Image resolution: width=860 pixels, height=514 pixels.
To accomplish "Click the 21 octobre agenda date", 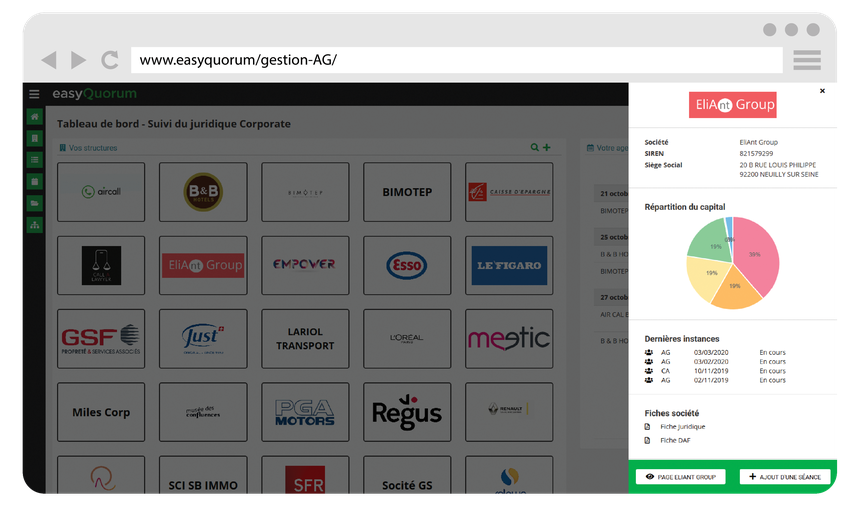I will point(614,194).
